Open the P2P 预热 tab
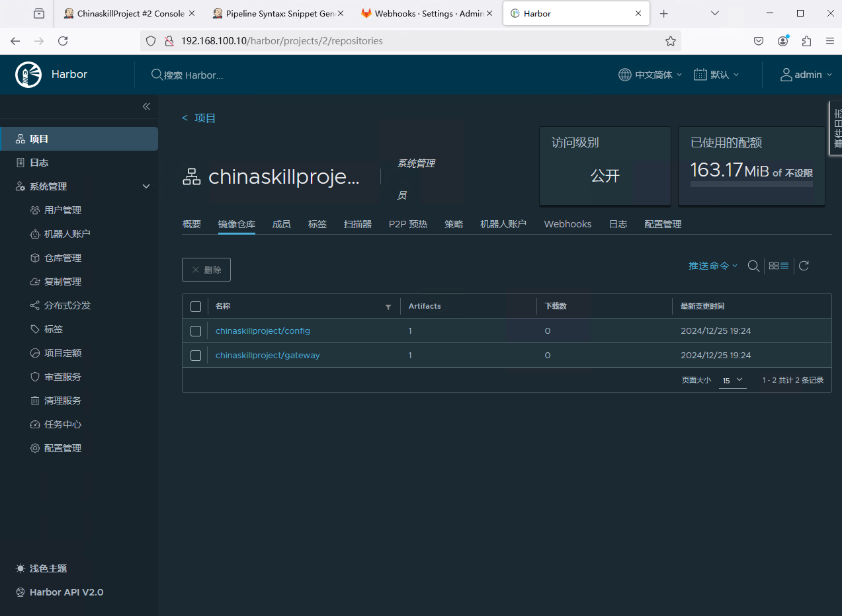This screenshot has height=616, width=842. 408,225
